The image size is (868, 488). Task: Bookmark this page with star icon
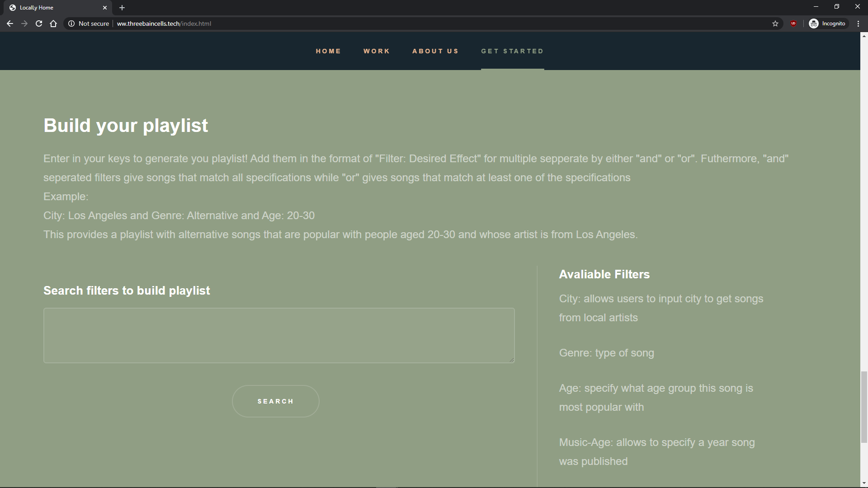coord(775,23)
